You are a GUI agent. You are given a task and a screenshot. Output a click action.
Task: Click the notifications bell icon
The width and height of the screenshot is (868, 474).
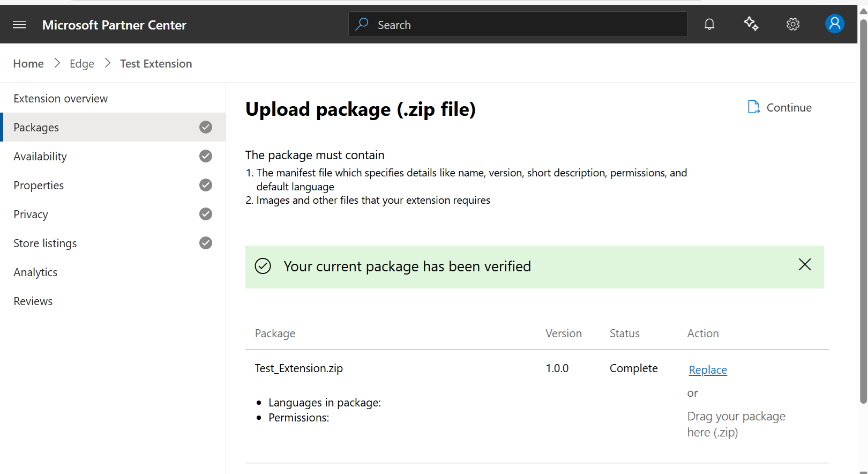(x=709, y=24)
